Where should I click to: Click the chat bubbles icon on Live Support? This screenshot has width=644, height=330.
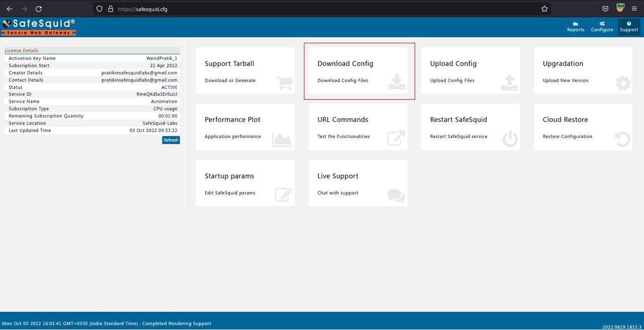(x=396, y=196)
